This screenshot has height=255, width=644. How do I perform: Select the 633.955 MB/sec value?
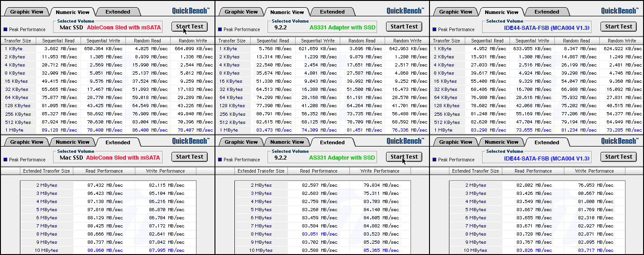click(532, 48)
